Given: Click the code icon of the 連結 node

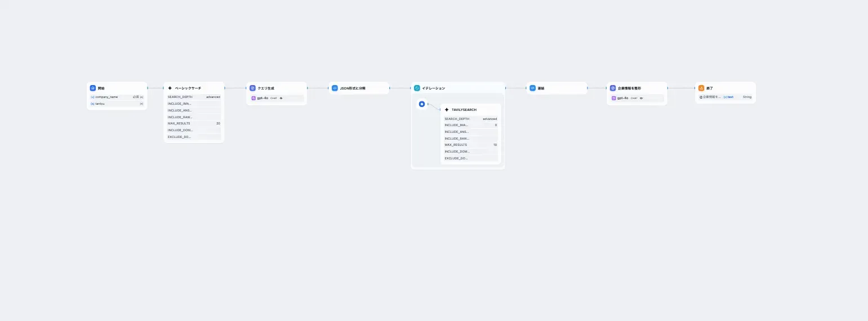Looking at the screenshot, I should [x=532, y=88].
